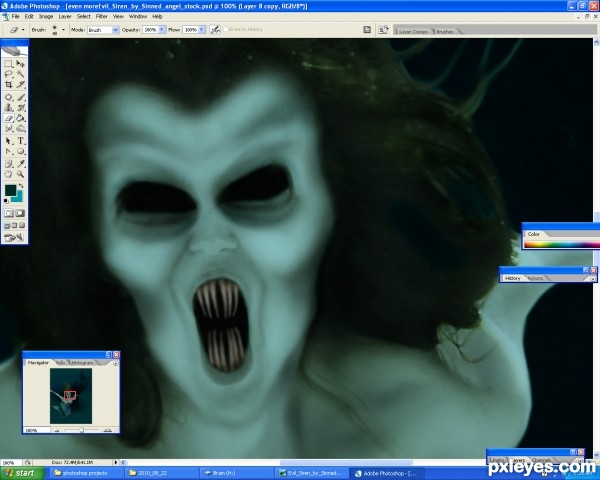Switch to Standard Screen mode

(7, 225)
